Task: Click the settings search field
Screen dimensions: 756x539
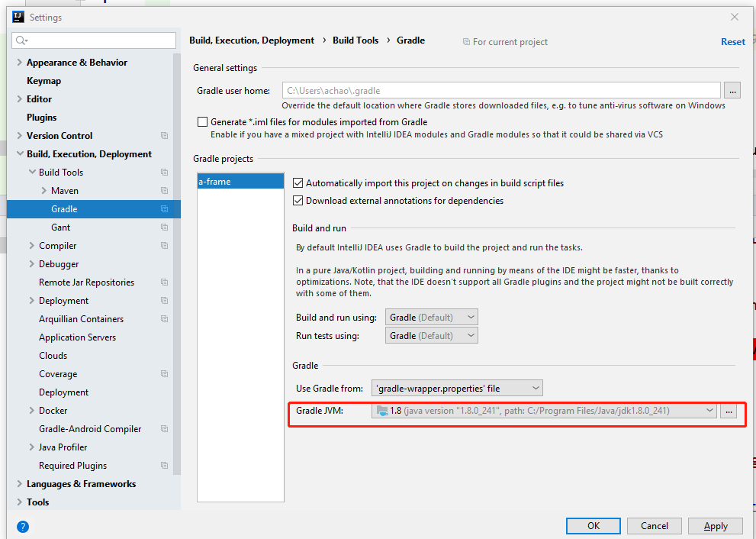Action: pyautogui.click(x=94, y=40)
